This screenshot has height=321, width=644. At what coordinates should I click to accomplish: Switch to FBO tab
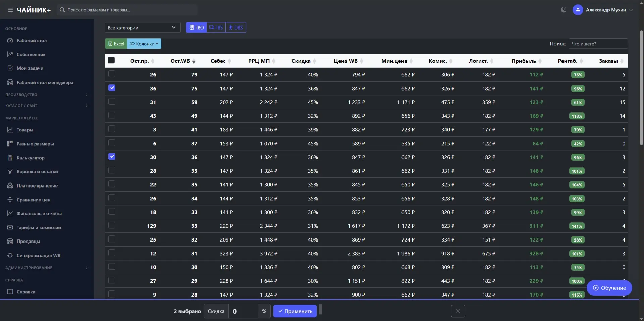tap(197, 28)
